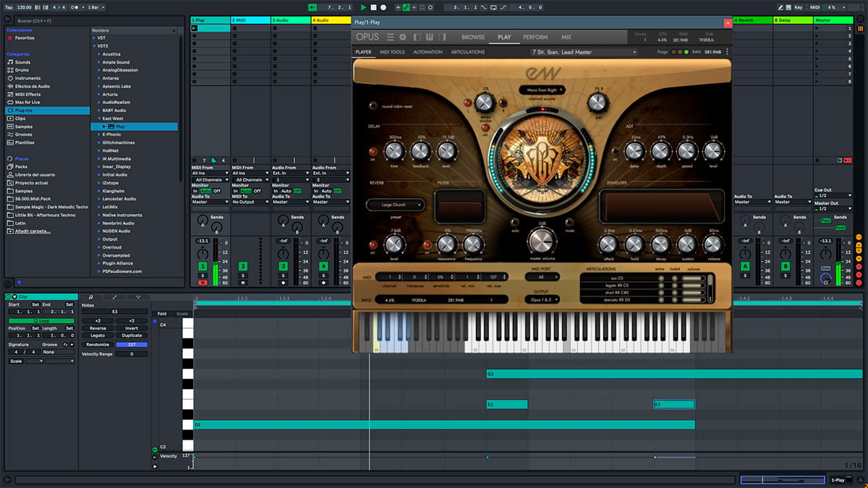Click the Duplicate button in Notes panel
Screen dimensions: 868x488
click(x=132, y=335)
